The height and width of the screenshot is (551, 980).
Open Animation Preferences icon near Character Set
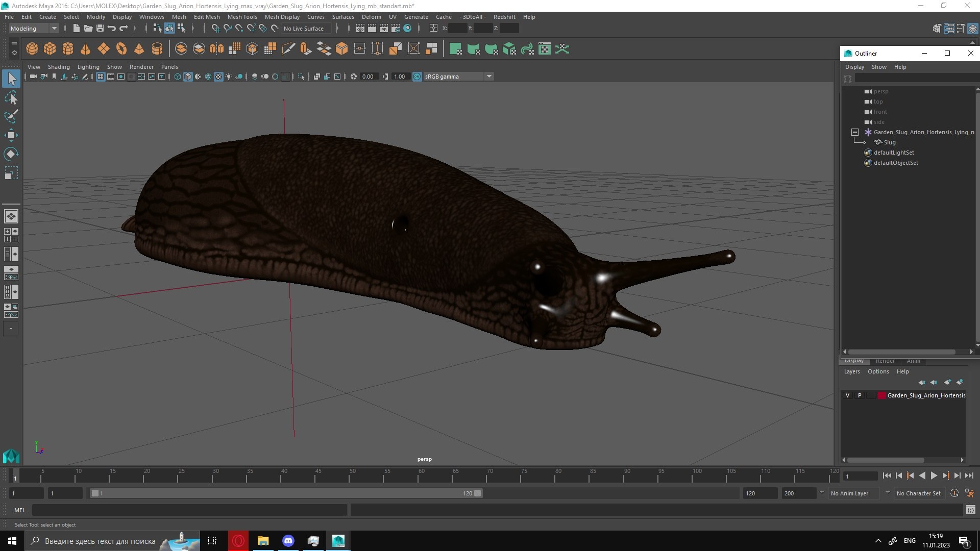point(969,493)
